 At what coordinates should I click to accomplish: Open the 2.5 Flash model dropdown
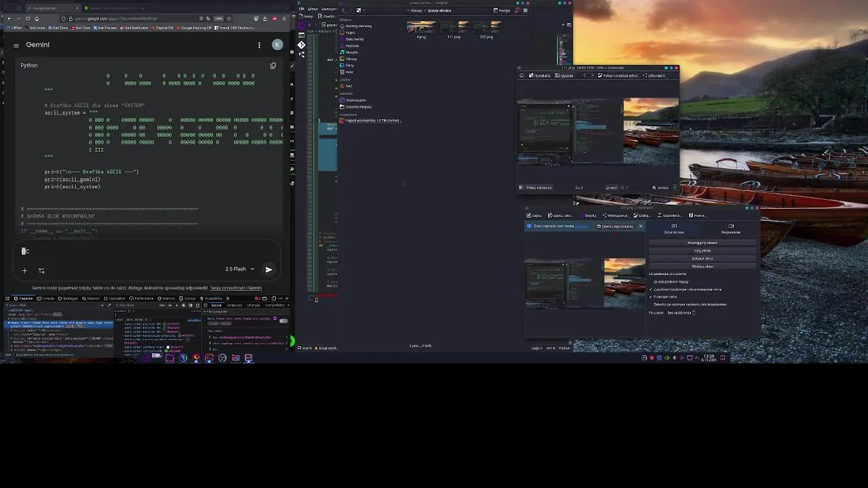pyautogui.click(x=240, y=269)
